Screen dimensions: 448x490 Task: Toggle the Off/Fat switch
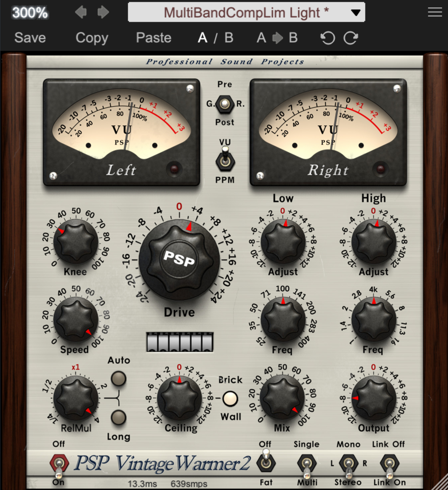266,460
